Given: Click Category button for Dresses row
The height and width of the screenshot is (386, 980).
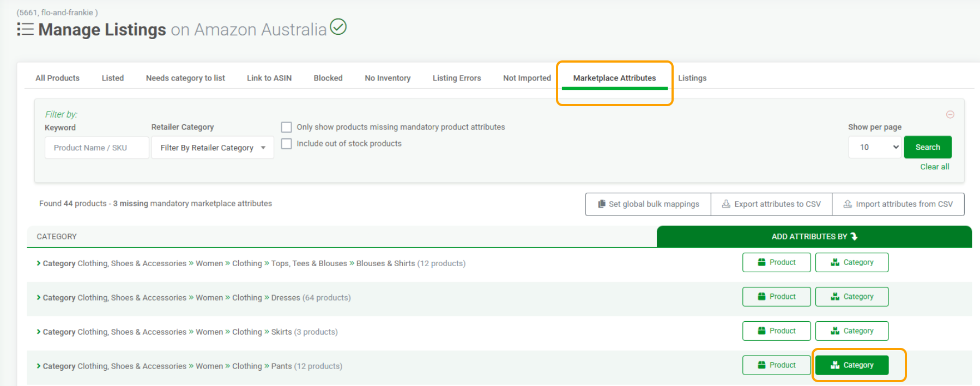Looking at the screenshot, I should (x=851, y=297).
